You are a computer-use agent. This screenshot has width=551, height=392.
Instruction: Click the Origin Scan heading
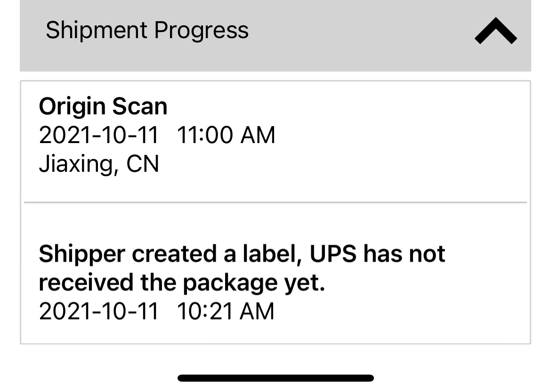[x=103, y=106]
